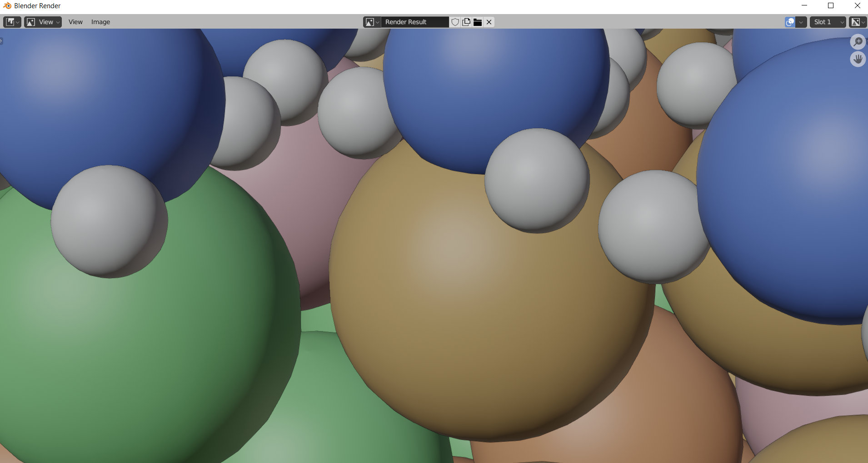
Task: Minimize the Blender Render window
Action: click(804, 5)
